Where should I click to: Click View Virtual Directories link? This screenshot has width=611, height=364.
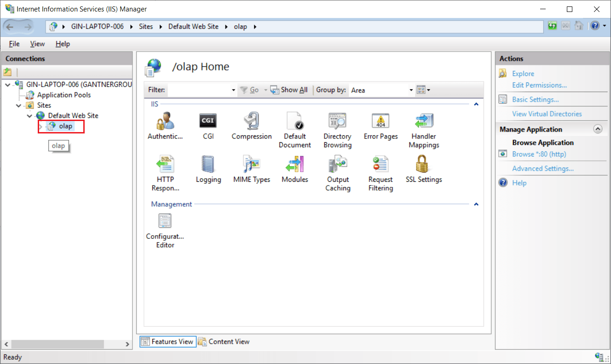click(547, 114)
